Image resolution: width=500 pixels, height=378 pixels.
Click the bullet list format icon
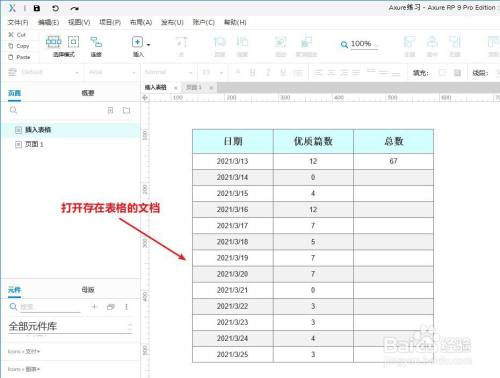pyautogui.click(x=298, y=72)
